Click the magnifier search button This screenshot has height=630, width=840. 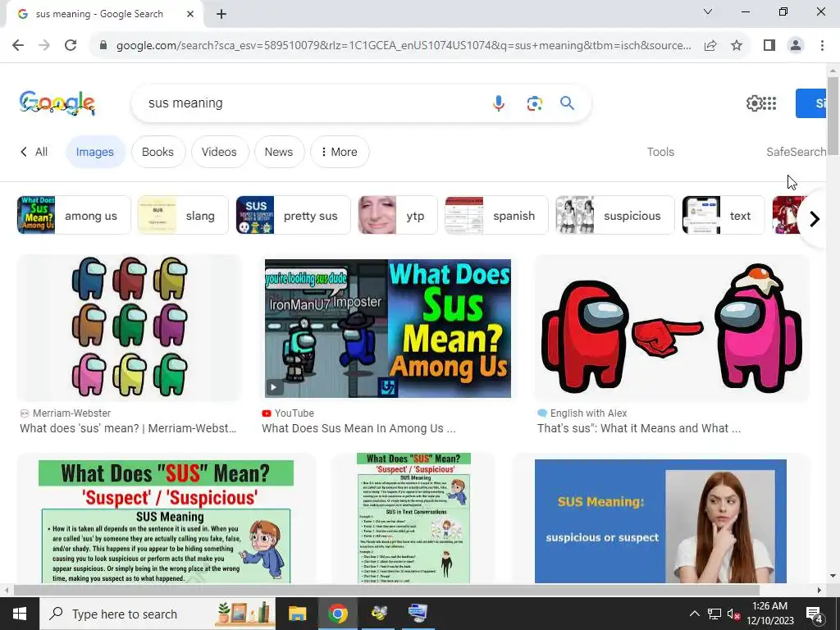[x=568, y=103]
